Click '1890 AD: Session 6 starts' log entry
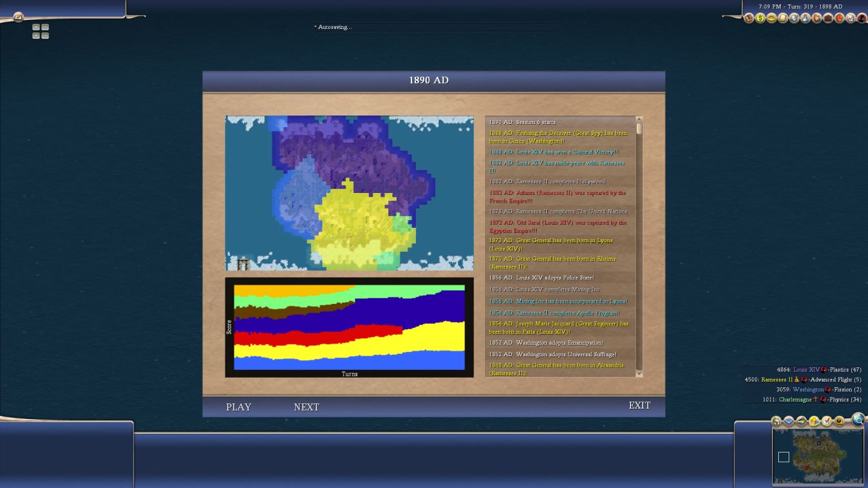The width and height of the screenshot is (868, 488). point(522,122)
